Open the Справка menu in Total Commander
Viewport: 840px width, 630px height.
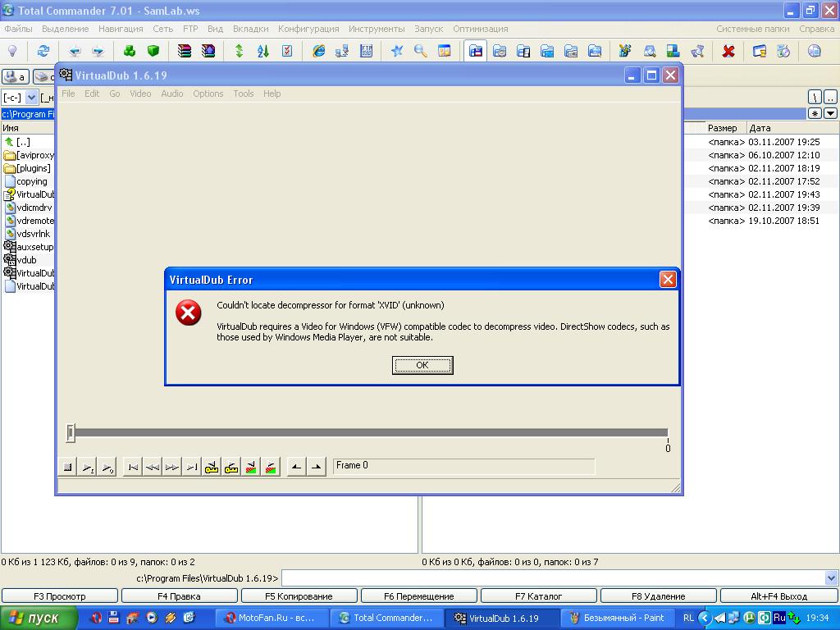coord(816,29)
